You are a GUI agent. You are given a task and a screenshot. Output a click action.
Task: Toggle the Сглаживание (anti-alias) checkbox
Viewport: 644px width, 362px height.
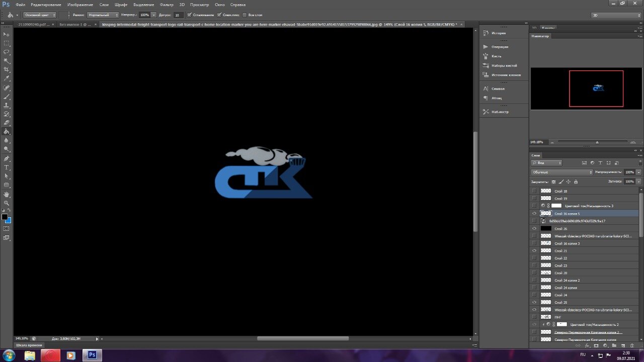189,15
